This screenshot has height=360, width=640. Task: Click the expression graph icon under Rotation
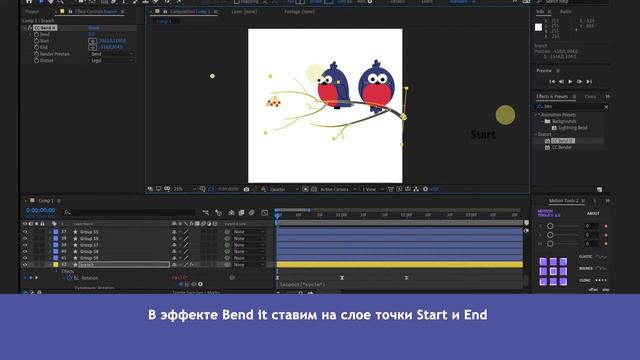(187, 284)
